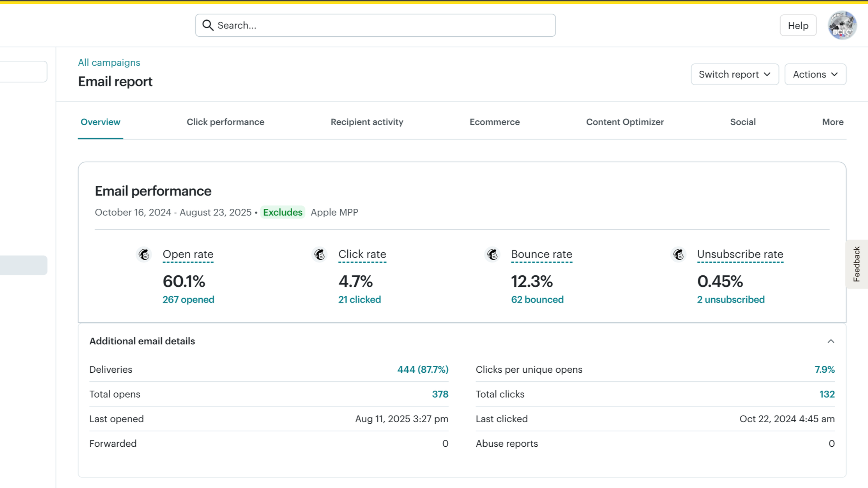
Task: Click the Mailchimp icon beside Click rate
Action: tap(320, 254)
